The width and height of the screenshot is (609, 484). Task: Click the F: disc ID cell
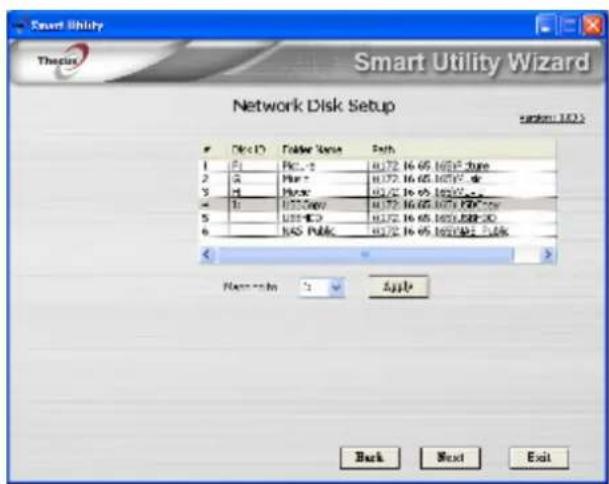point(254,166)
